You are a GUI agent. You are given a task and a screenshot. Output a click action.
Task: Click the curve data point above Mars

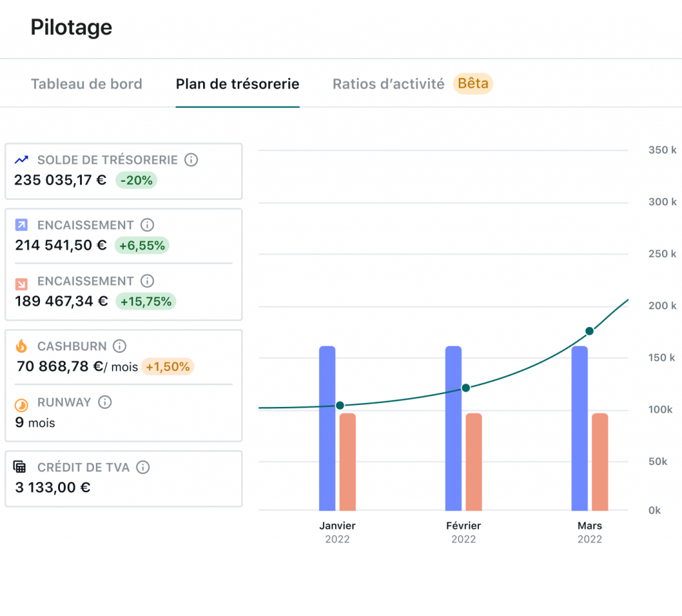(x=589, y=331)
